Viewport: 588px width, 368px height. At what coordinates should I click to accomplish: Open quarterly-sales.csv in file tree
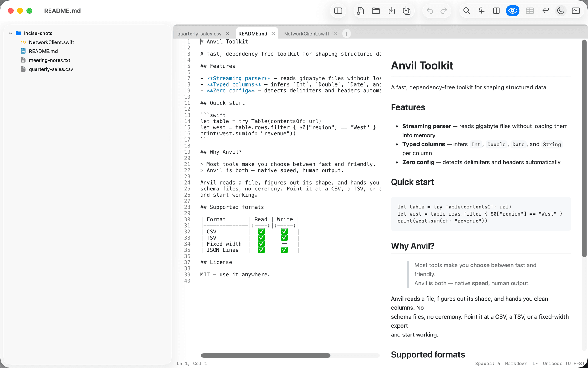click(51, 69)
